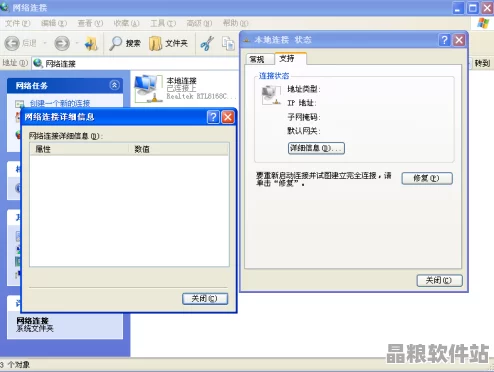Open the Forward button history dropdown arrow
The height and width of the screenshot is (372, 494).
[x=77, y=43]
